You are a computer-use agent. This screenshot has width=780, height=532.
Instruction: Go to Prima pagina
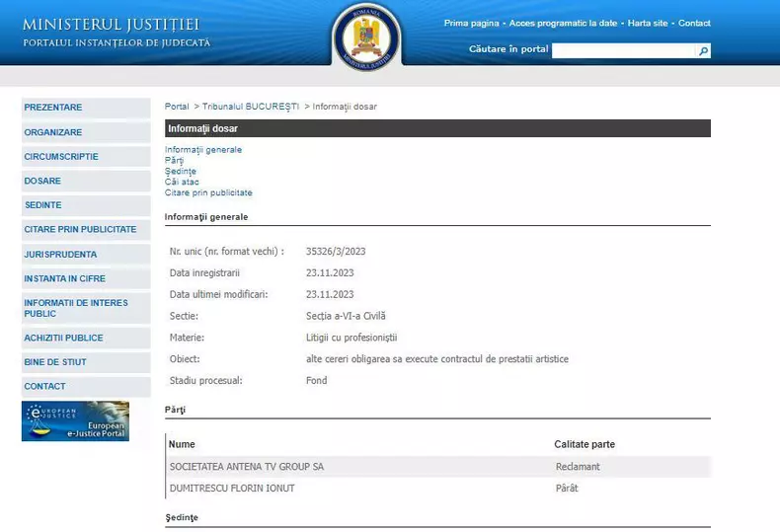(x=471, y=24)
